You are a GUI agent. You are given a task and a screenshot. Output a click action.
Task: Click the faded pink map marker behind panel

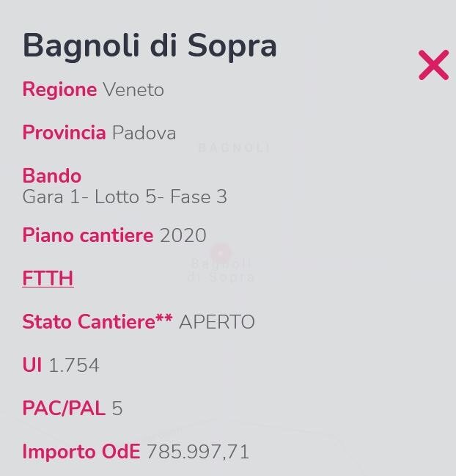221,252
